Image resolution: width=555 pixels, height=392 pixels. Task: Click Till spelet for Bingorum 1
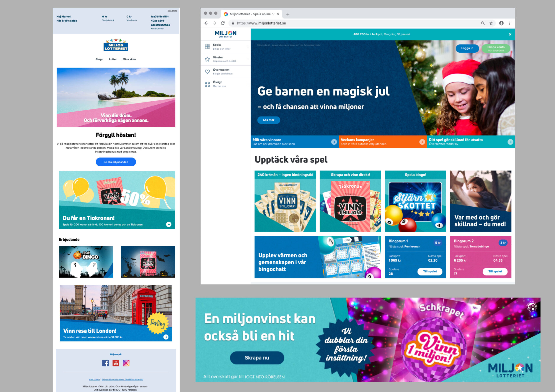click(430, 272)
